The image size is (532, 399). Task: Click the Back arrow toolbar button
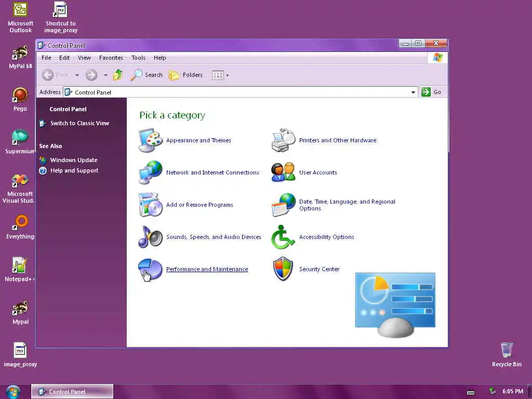tap(55, 75)
